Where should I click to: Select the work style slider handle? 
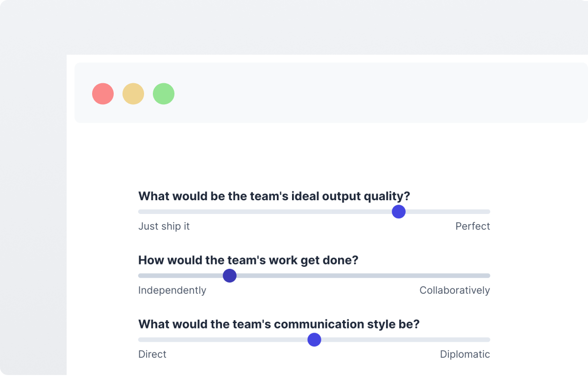(x=229, y=276)
